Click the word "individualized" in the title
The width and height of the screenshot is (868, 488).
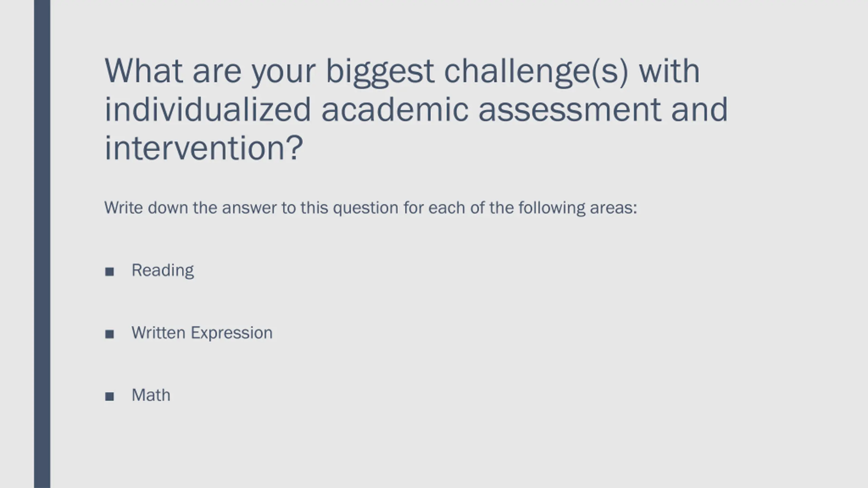(x=208, y=109)
